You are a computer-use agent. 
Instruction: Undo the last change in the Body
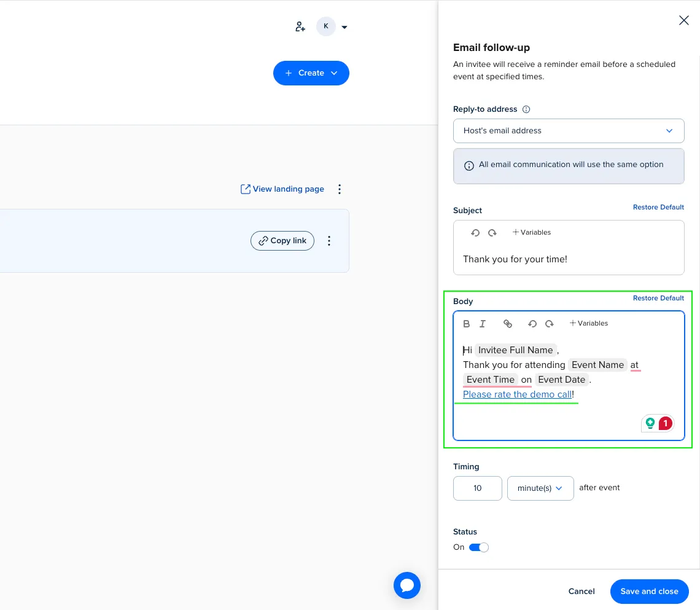(532, 324)
